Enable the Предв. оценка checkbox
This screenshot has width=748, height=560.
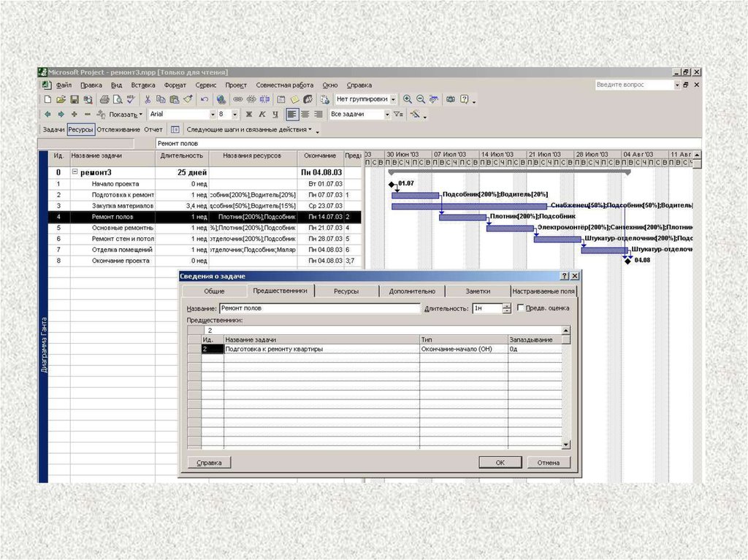click(520, 308)
